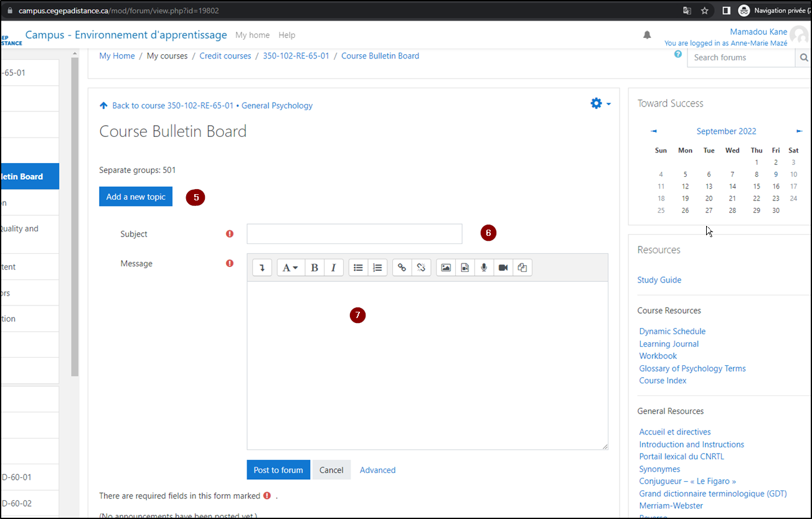The height and width of the screenshot is (519, 812).
Task: Click the insert link icon
Action: coord(402,268)
